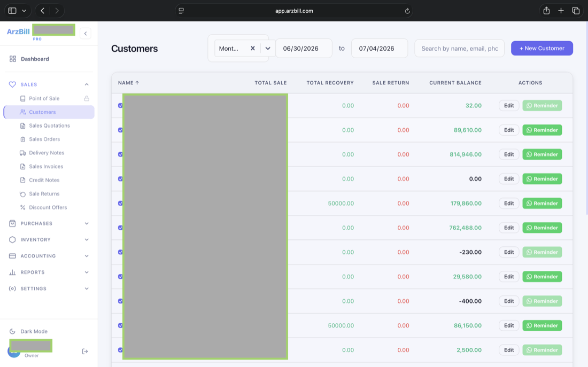Click the Delivery Notes truck icon

[23, 153]
